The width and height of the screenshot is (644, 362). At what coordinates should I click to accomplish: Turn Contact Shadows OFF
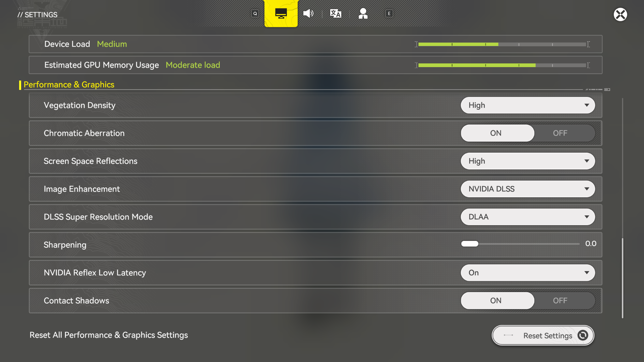pos(560,301)
